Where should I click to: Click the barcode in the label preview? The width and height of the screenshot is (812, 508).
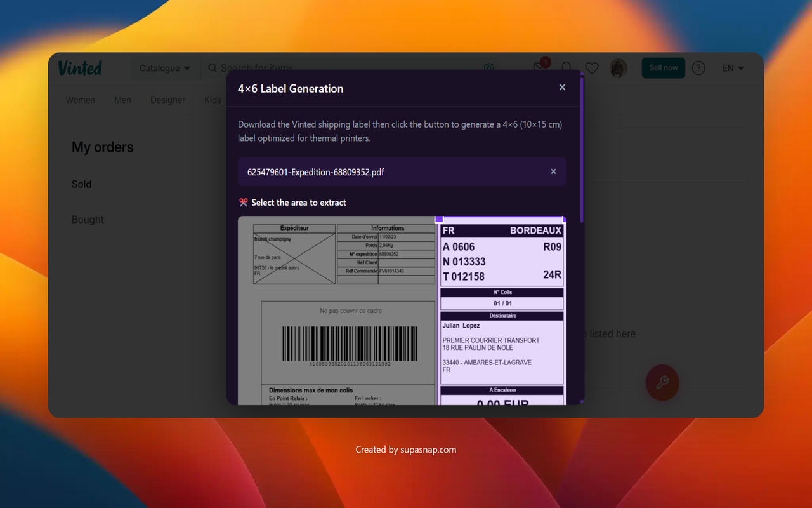point(350,344)
